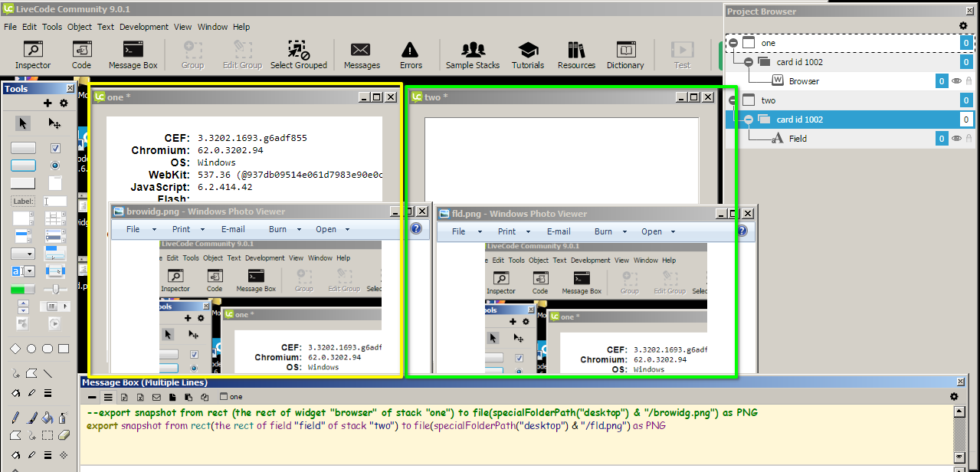Screen dimensions: 980x472
Task: Select the Edit pointer tool
Action: pos(54,123)
